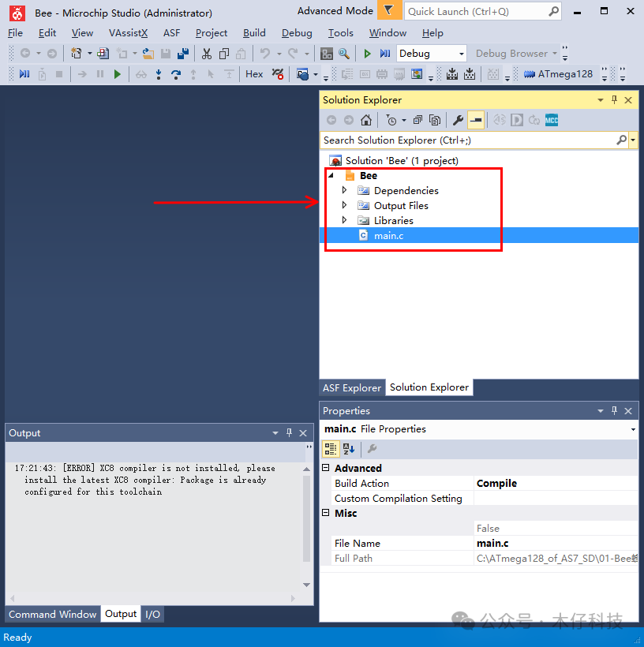
Task: Open the Build menu
Action: tap(254, 33)
